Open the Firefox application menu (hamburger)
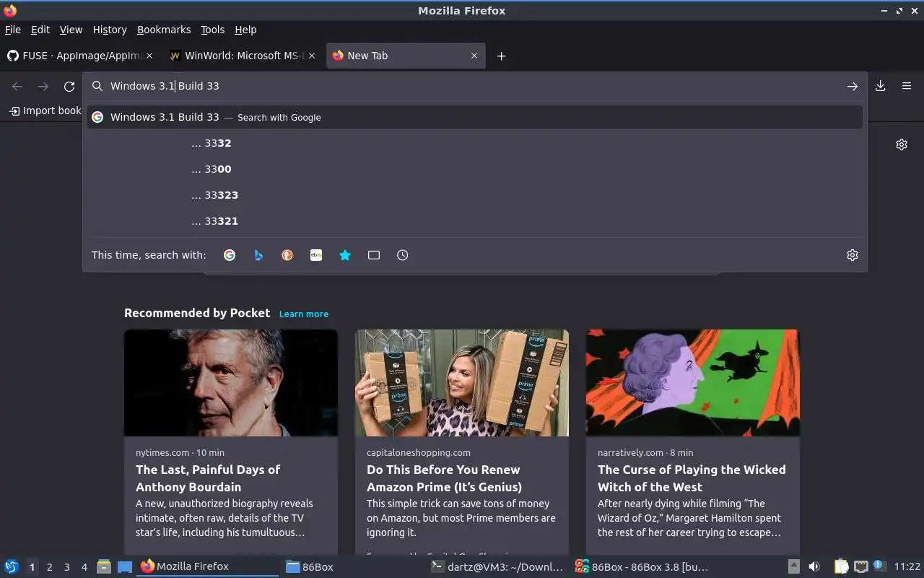This screenshot has width=924, height=578. [x=907, y=86]
